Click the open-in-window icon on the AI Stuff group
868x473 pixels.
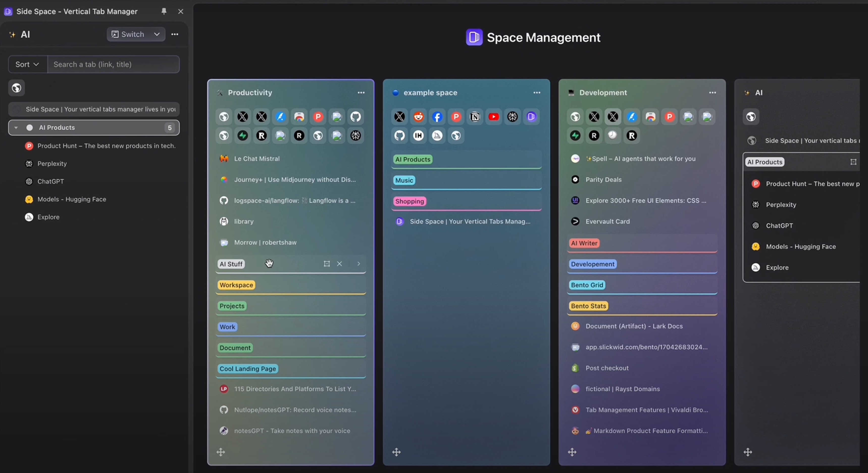pos(326,264)
